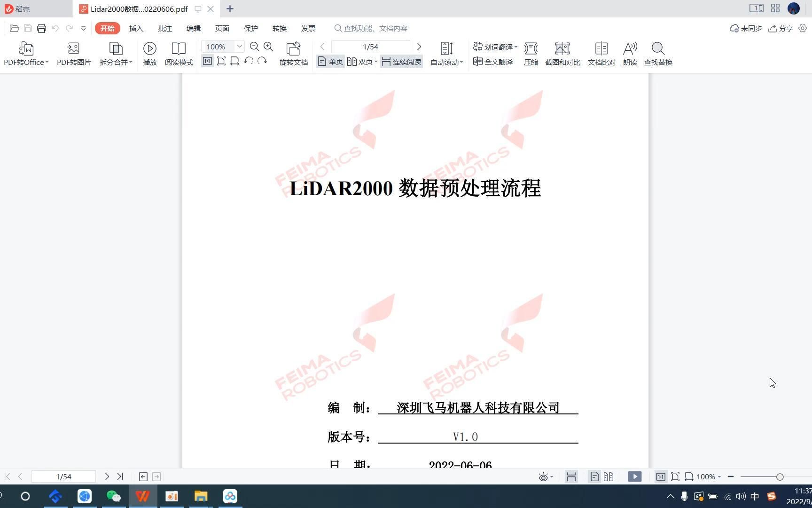Open the 插入 ribbon tab

[136, 28]
